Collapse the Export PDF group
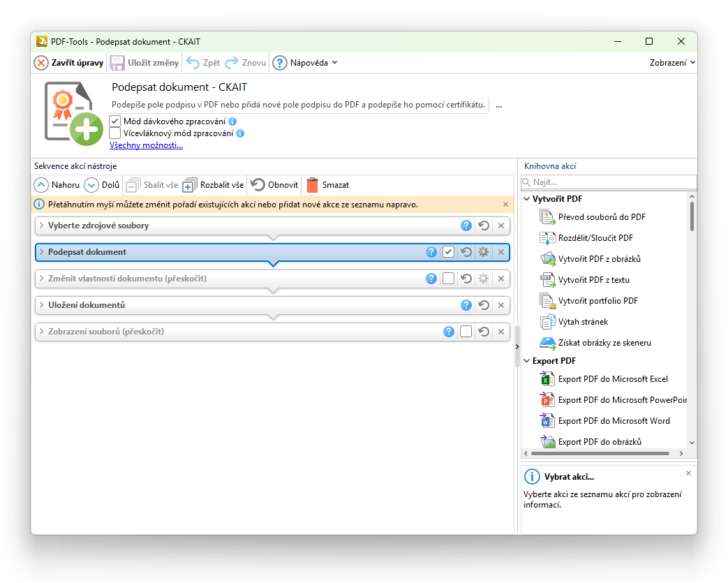The image size is (728, 583). click(x=527, y=361)
